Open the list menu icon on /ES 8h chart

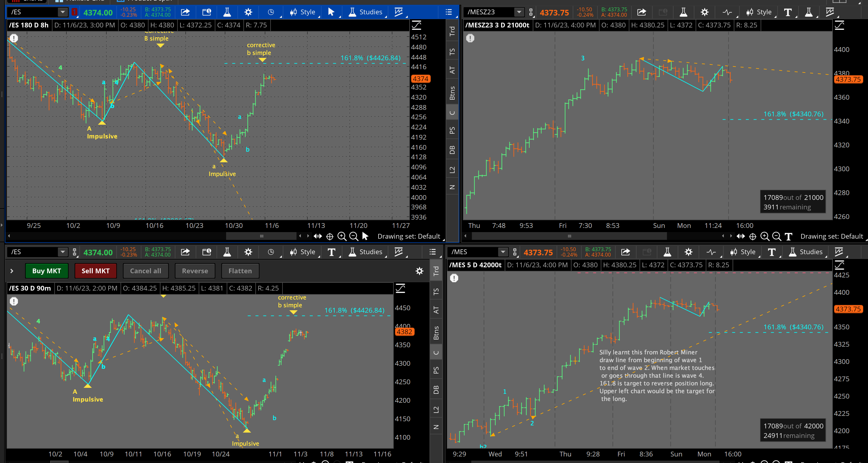(449, 12)
